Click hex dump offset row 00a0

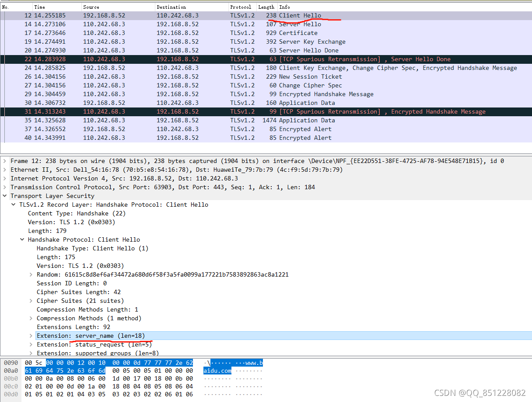(x=10, y=371)
